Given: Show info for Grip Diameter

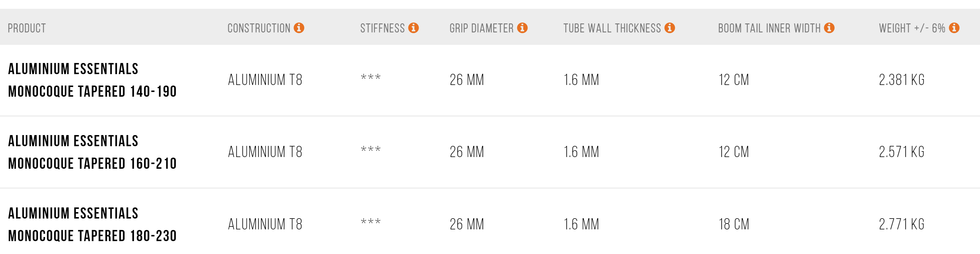Looking at the screenshot, I should (522, 28).
